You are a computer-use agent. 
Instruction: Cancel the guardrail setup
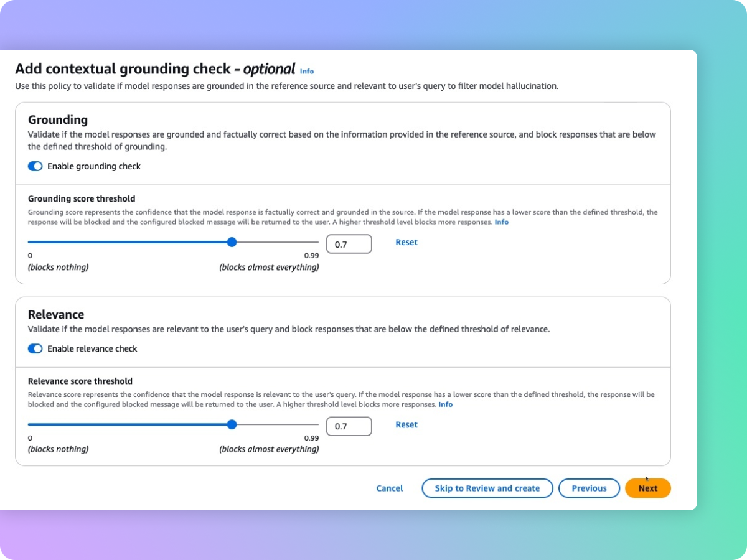(x=390, y=488)
